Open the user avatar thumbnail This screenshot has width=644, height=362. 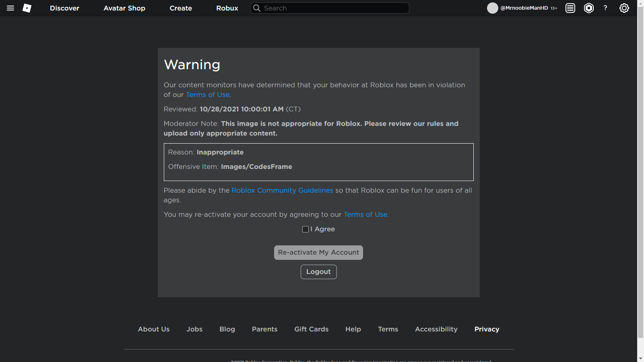(x=493, y=8)
